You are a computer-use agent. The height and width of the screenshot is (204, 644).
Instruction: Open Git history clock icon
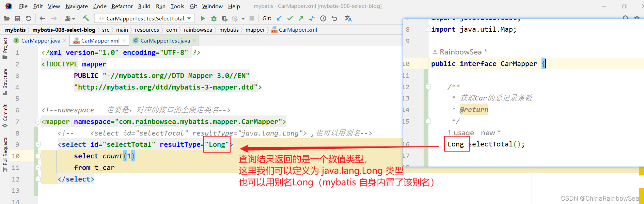323,18
